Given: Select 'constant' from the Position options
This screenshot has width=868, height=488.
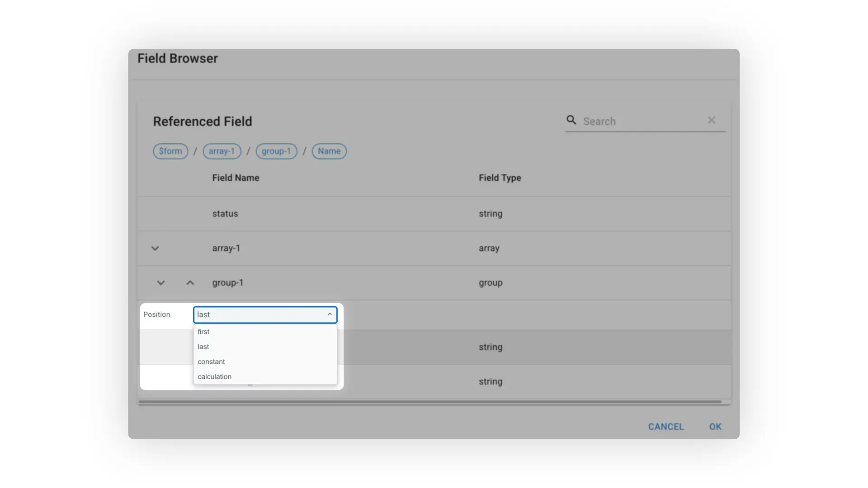Looking at the screenshot, I should click(211, 361).
